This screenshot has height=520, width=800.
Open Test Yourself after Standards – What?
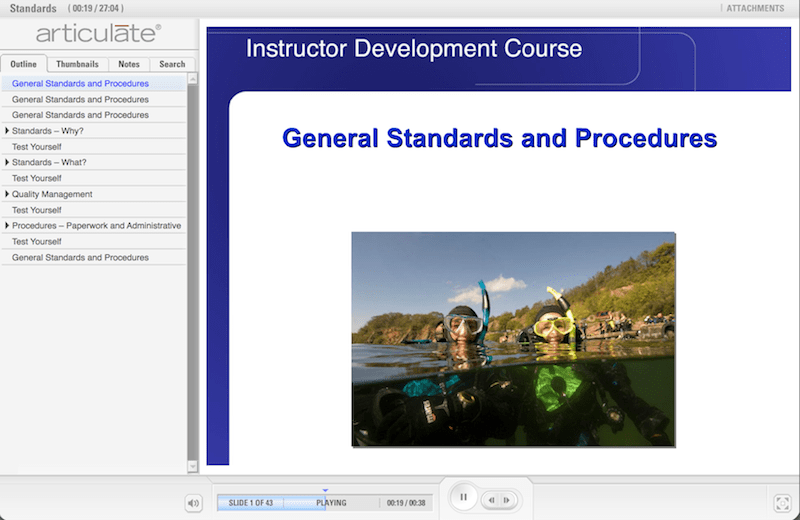94,178
